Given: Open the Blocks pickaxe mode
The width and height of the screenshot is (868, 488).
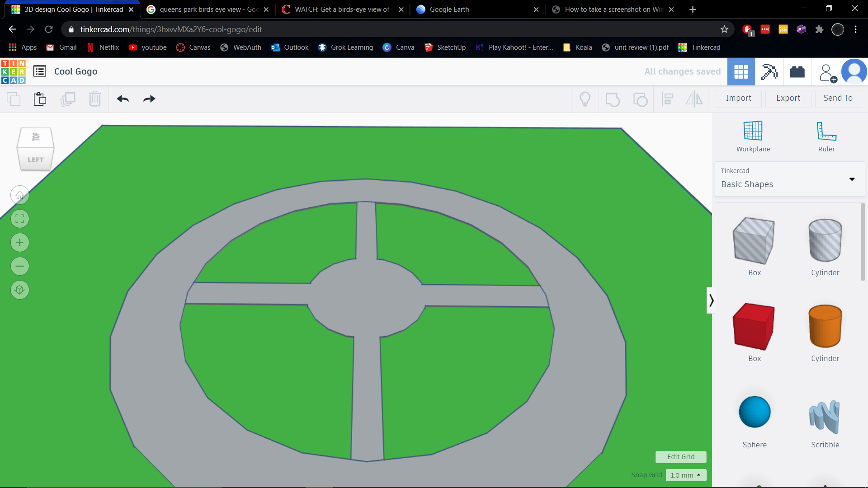Looking at the screenshot, I should click(x=769, y=72).
